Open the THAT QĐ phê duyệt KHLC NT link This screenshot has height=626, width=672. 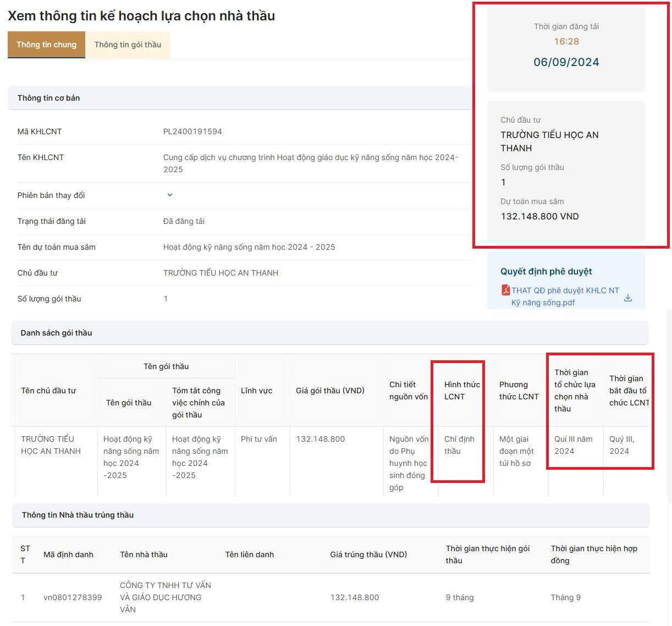[565, 296]
